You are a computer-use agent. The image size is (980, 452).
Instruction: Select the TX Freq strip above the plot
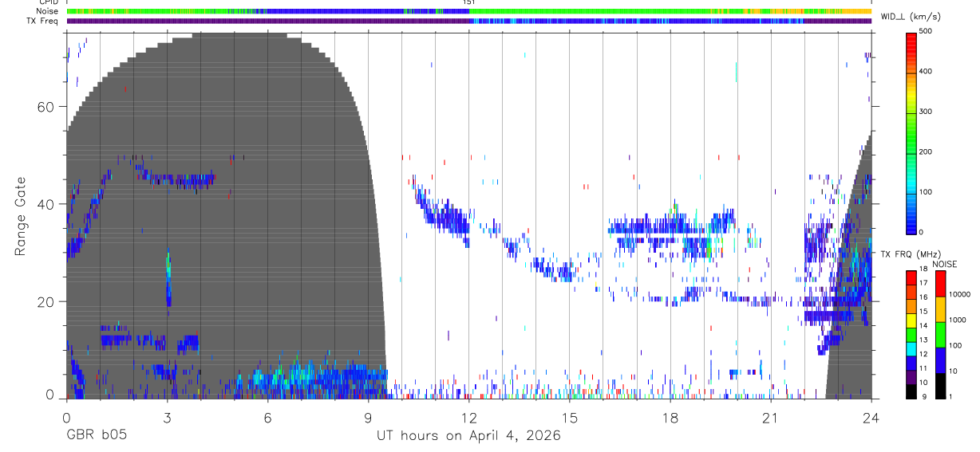click(x=469, y=21)
